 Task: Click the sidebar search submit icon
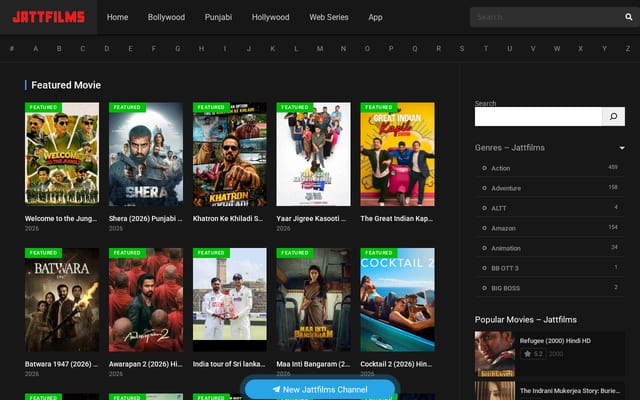coord(613,116)
